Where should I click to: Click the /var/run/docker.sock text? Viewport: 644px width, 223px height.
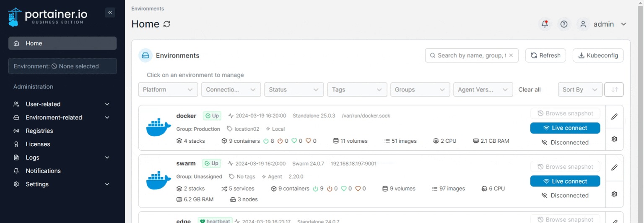tap(366, 115)
